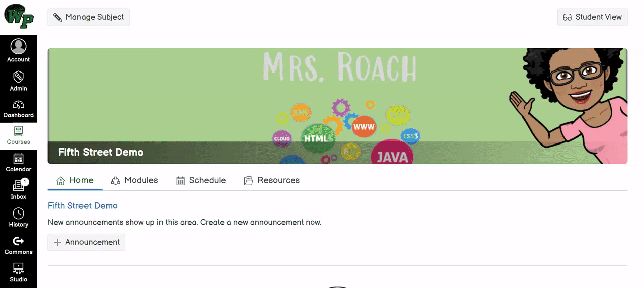Click the WP school logo

[x=19, y=17]
